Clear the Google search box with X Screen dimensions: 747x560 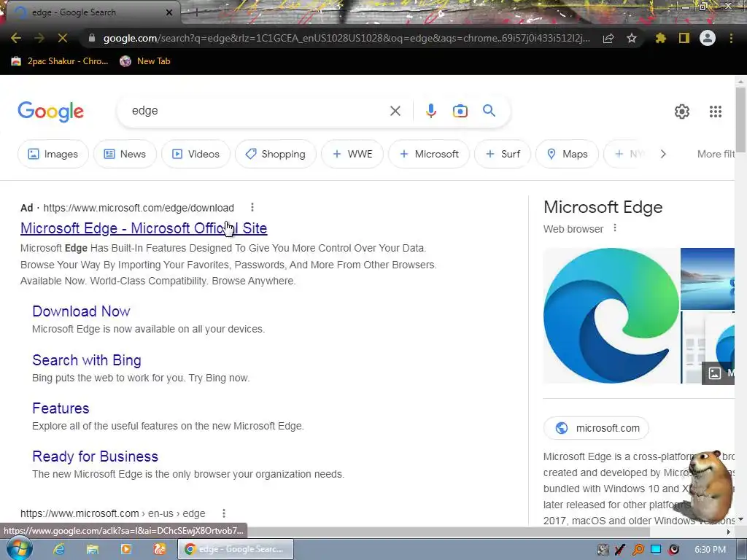point(395,111)
